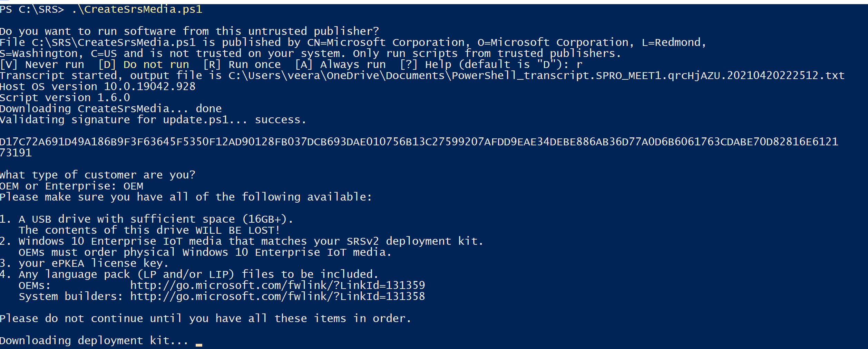
Task: Click the 'Script version 1.6.0' line
Action: click(x=65, y=98)
